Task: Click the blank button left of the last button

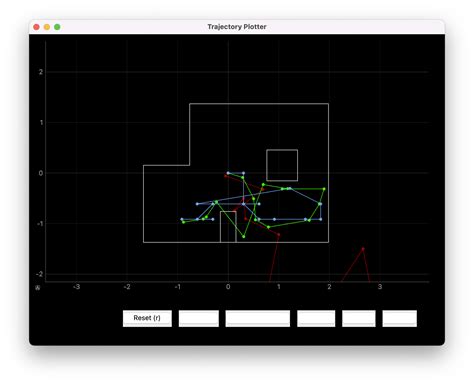Action: (359, 318)
